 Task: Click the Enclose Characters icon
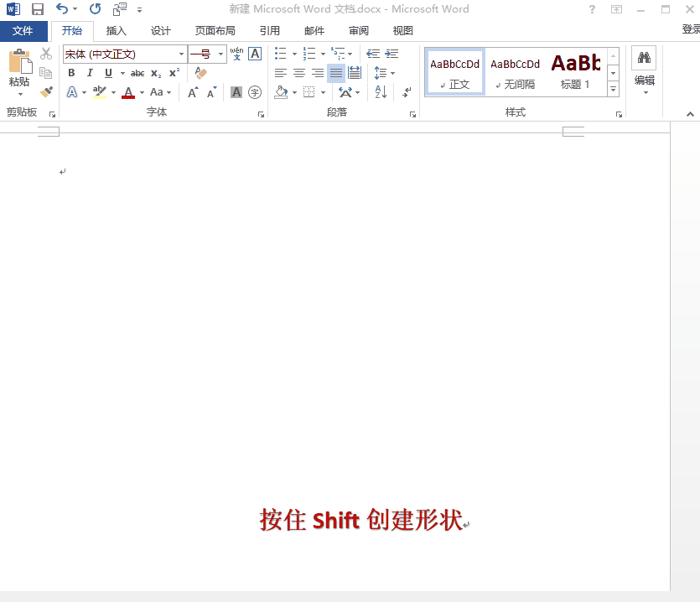(255, 92)
